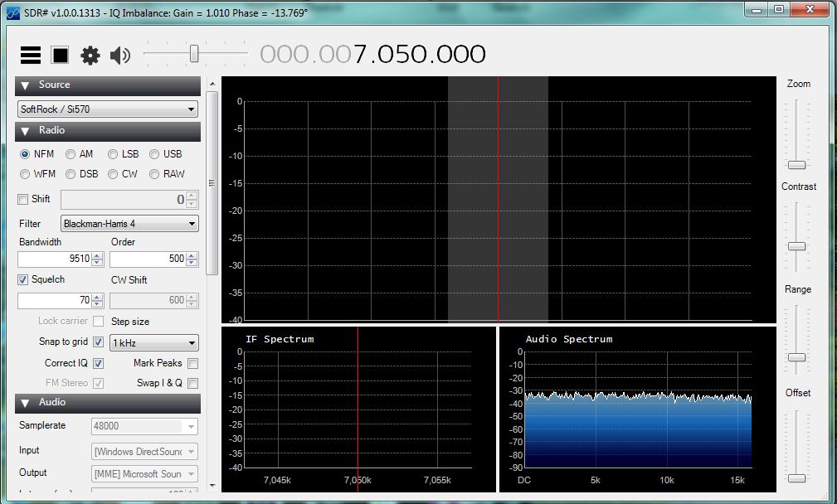Collapse the Radio panel header
Image resolution: width=837 pixels, height=504 pixels.
point(108,131)
